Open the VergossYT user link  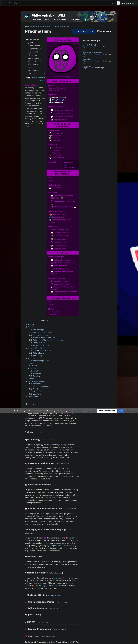coord(86,68)
